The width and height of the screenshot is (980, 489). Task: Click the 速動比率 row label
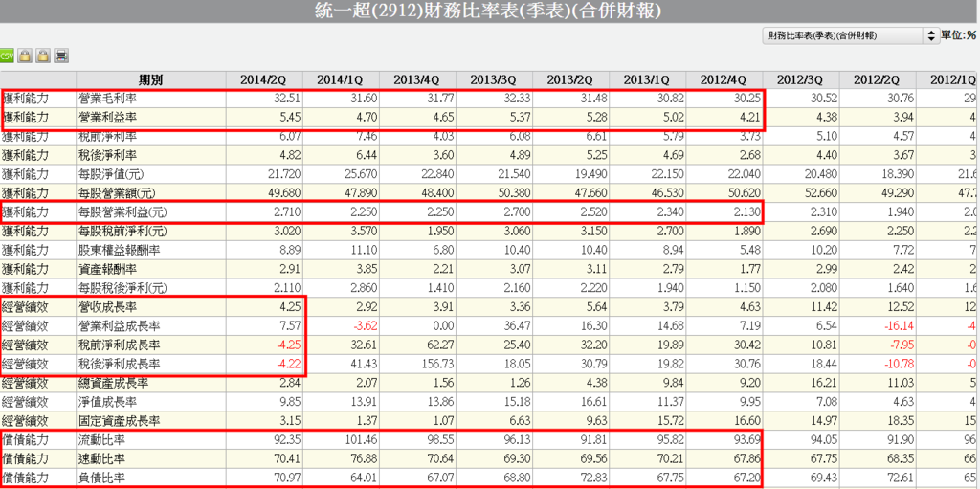[102, 459]
